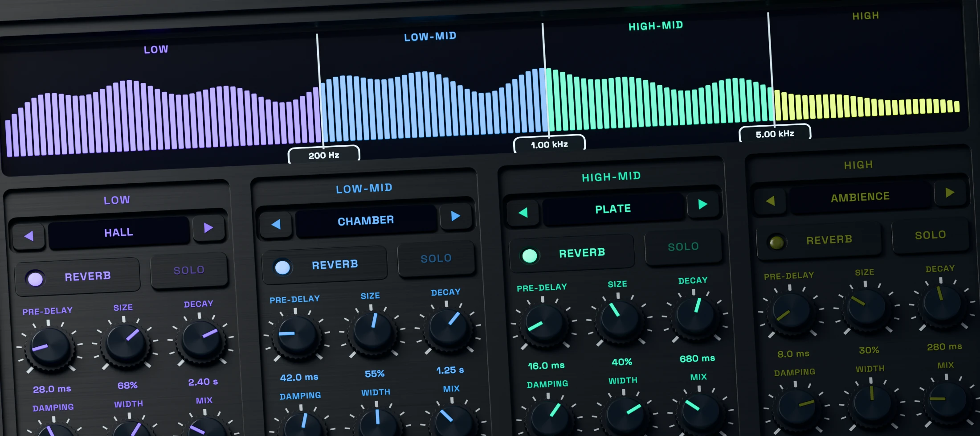Click the Low-Mid Size knob
980x436 pixels.
click(373, 332)
